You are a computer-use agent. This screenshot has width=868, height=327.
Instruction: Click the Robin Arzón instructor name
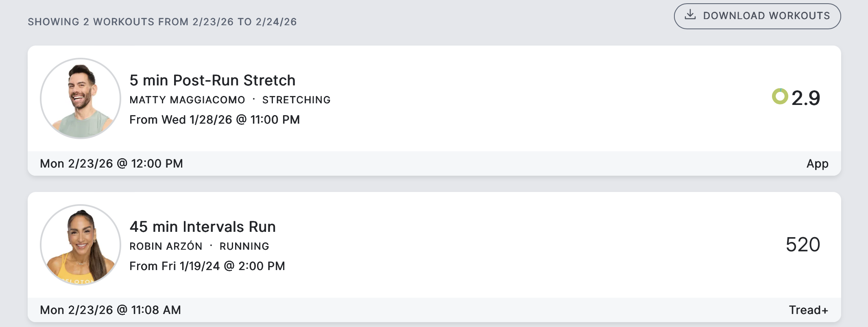click(x=166, y=246)
